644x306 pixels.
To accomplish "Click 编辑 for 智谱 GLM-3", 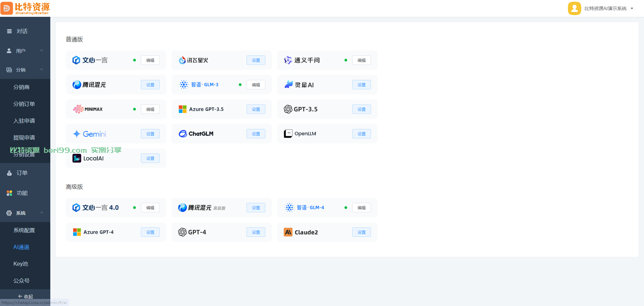I will tap(256, 85).
